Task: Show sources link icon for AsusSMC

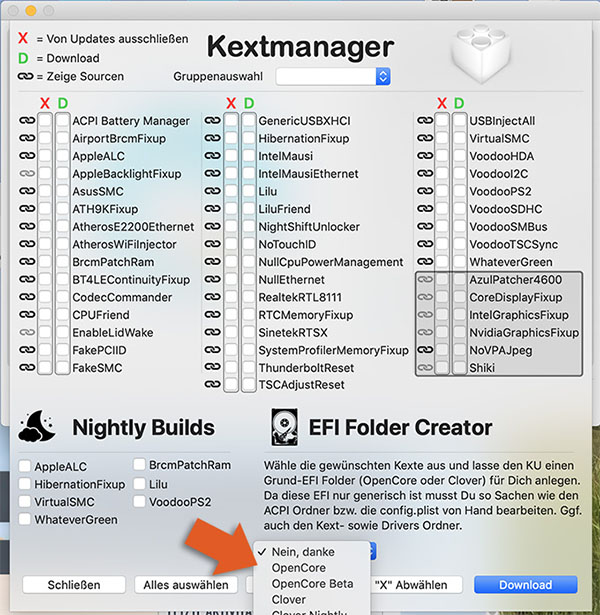Action: tap(27, 191)
